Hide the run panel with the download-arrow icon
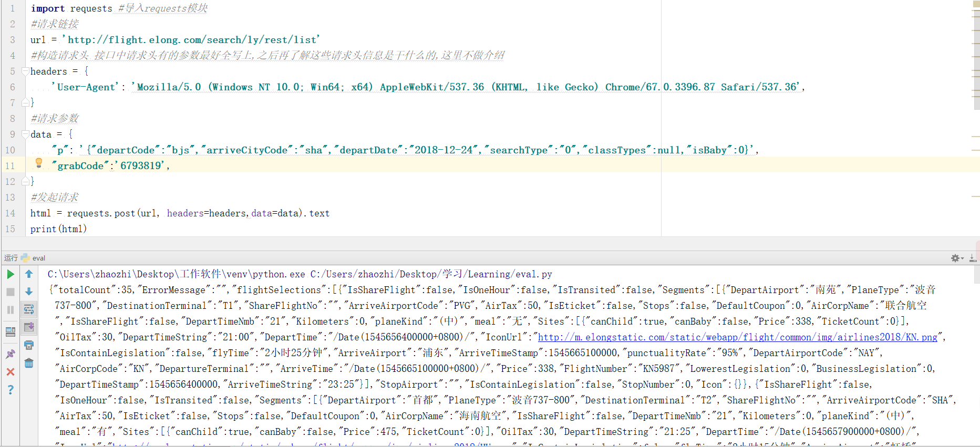The width and height of the screenshot is (980, 447). click(973, 258)
